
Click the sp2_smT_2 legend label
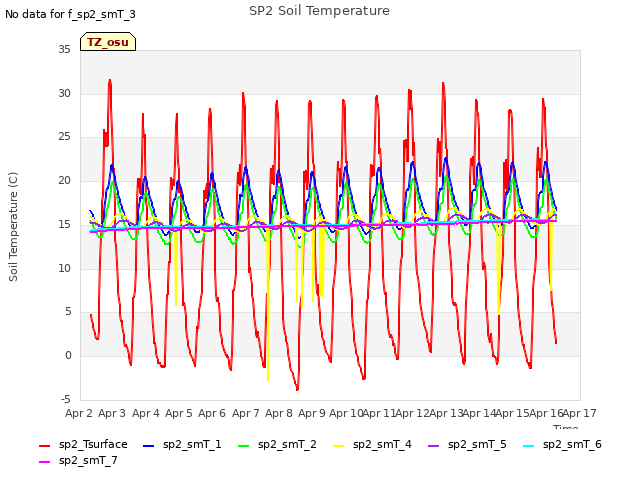(x=287, y=444)
